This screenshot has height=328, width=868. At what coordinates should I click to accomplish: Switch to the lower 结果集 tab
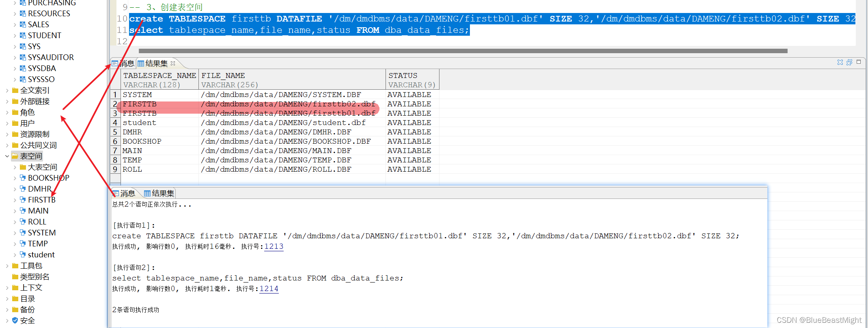pyautogui.click(x=159, y=193)
